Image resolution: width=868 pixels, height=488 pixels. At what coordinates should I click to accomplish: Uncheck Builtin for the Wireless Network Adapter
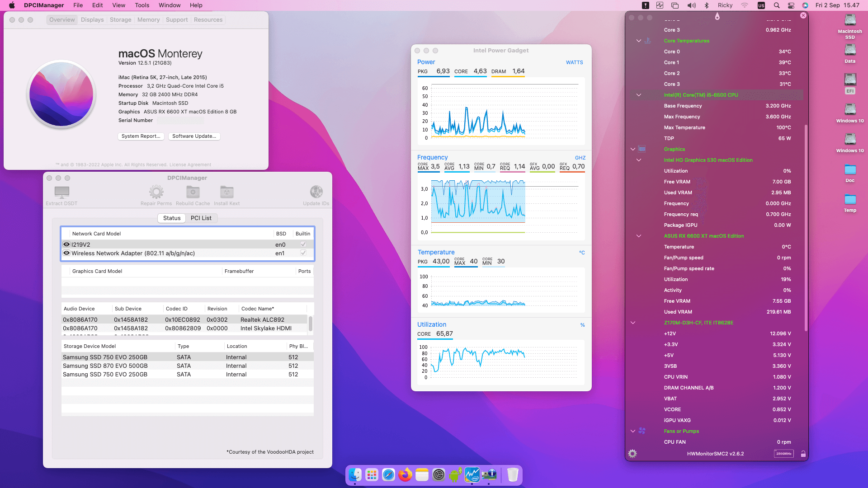pos(303,253)
